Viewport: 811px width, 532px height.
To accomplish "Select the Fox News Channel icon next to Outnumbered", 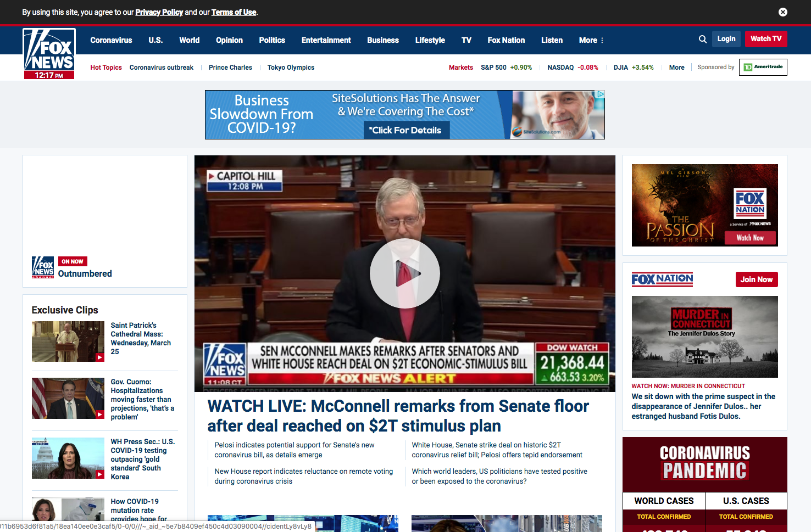I will [42, 267].
